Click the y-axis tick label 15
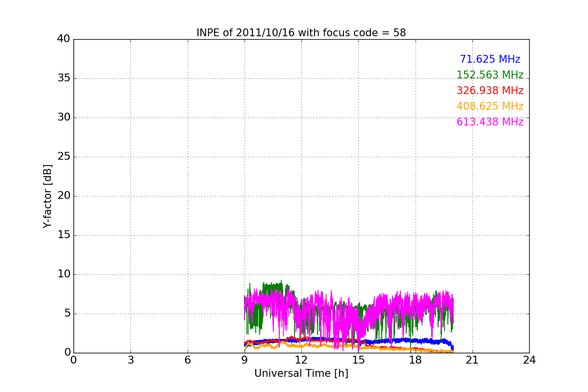The width and height of the screenshot is (588, 392). (64, 235)
